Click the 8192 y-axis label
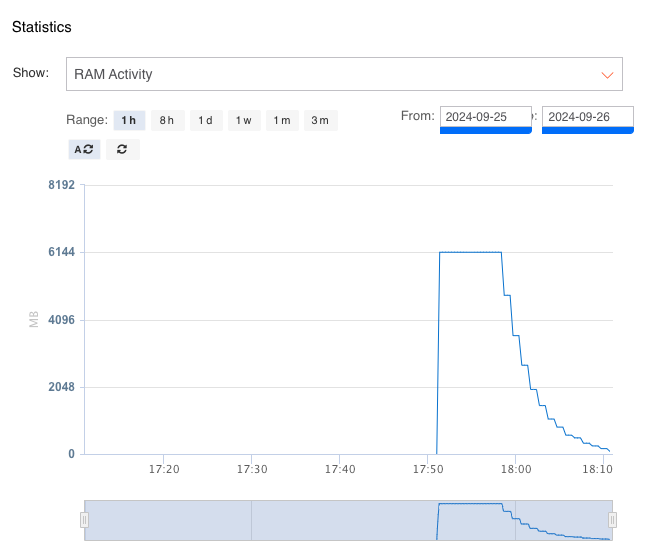This screenshot has height=552, width=664. pyautogui.click(x=61, y=185)
